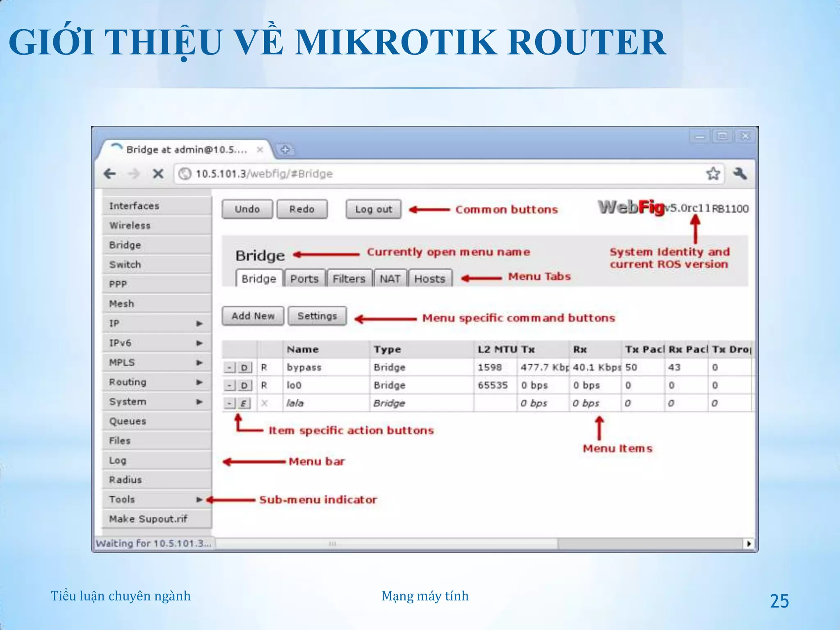The width and height of the screenshot is (840, 630).
Task: Switch to the Bridge tab
Action: (x=259, y=278)
